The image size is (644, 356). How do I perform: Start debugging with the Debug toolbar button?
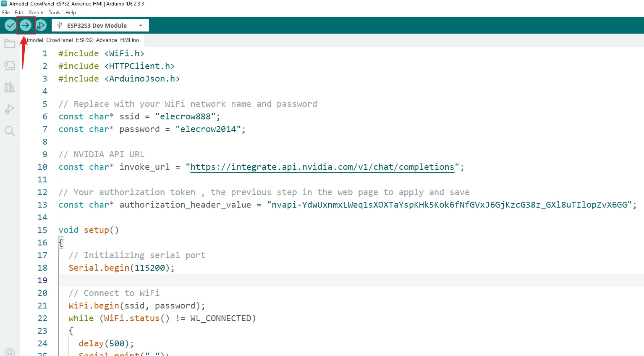pyautogui.click(x=41, y=26)
